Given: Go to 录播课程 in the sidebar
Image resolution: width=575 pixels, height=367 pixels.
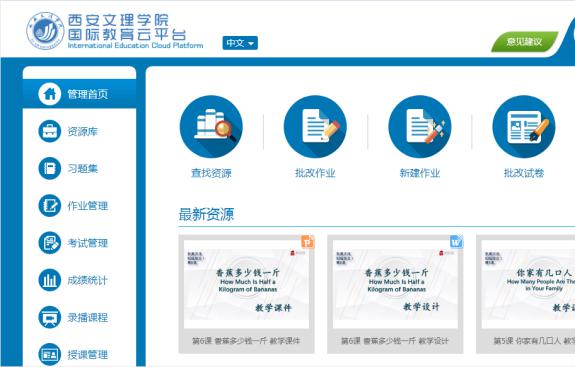Looking at the screenshot, I should [x=87, y=317].
